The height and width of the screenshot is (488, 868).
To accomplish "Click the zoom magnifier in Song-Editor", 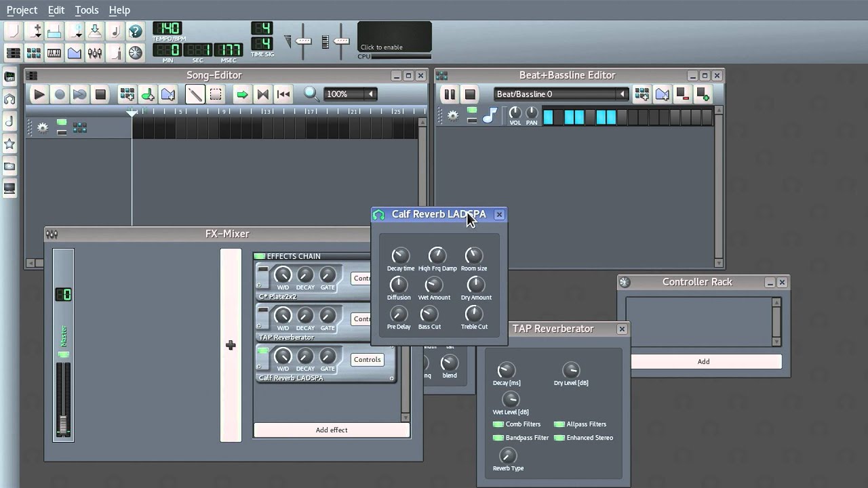I will click(311, 94).
